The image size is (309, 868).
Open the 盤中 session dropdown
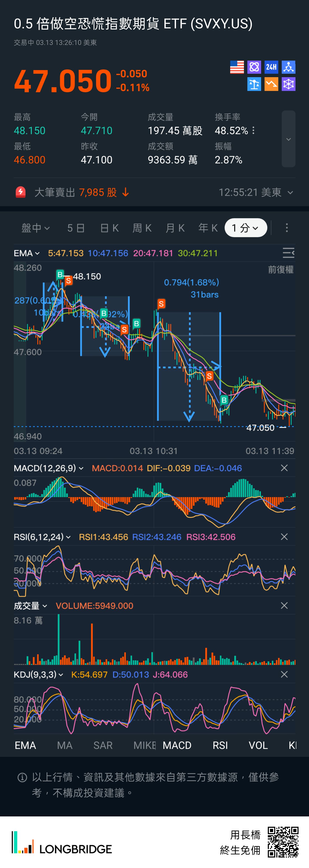(35, 228)
